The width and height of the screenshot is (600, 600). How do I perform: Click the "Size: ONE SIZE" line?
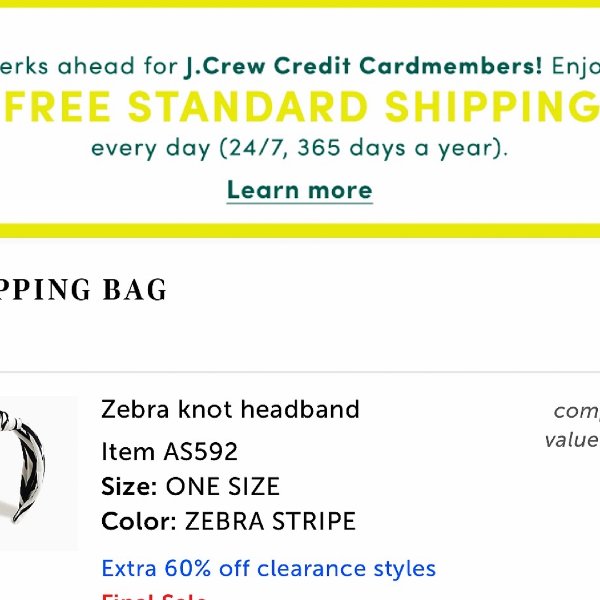[191, 487]
